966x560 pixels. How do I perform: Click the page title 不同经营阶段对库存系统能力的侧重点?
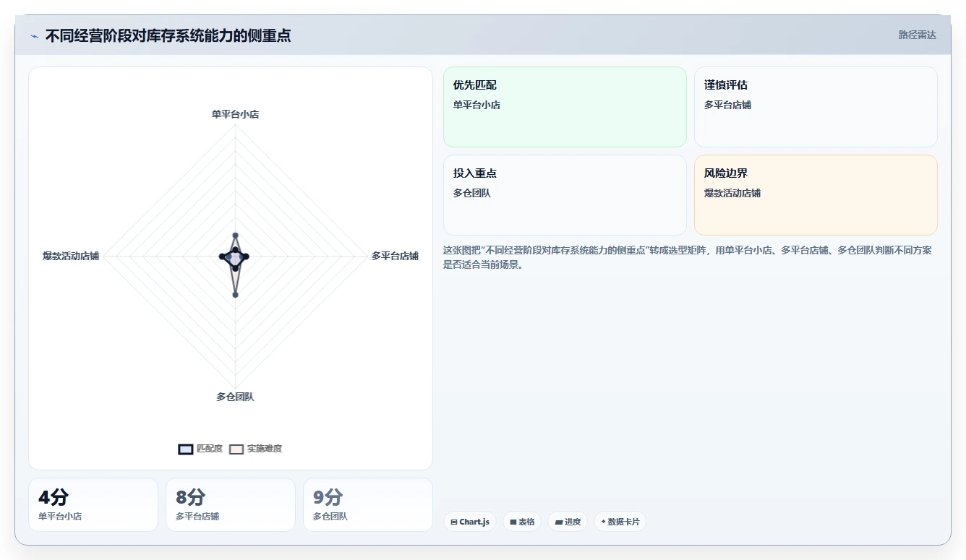click(x=168, y=35)
